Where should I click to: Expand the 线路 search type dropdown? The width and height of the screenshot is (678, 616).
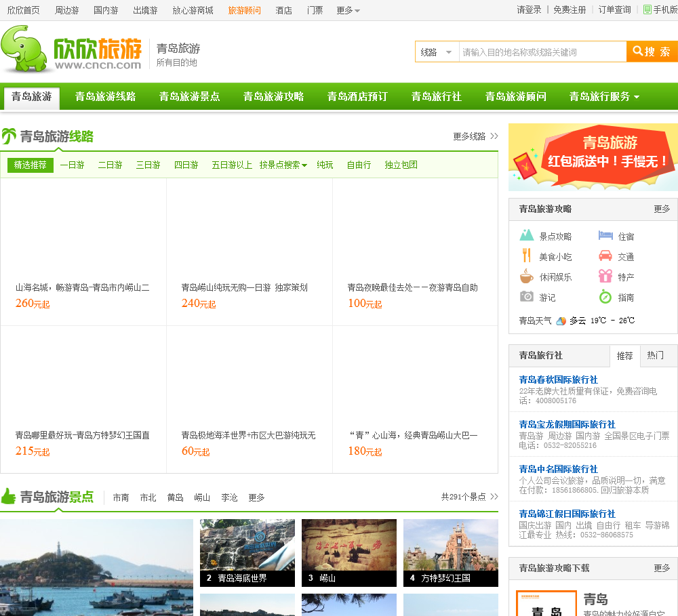[x=437, y=52]
